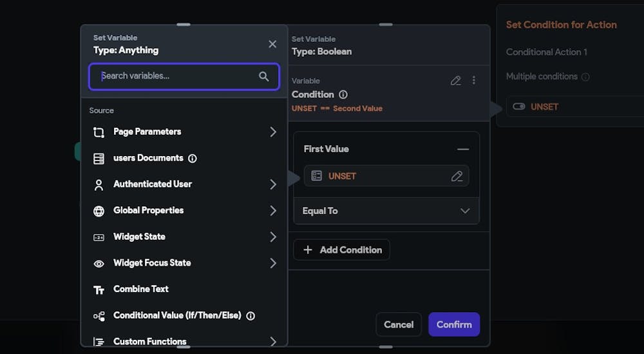Expand Global Properties chevron
This screenshot has width=644, height=354.
tap(272, 210)
